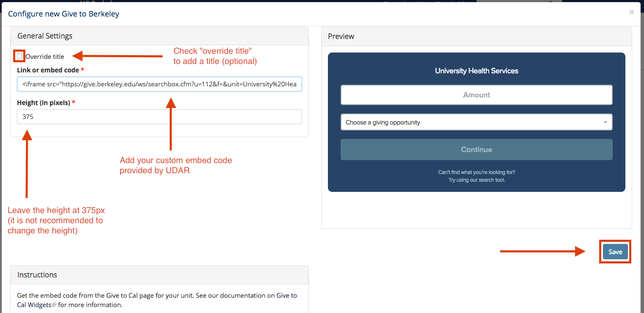
Task: Click the Continue button in preview
Action: [476, 150]
